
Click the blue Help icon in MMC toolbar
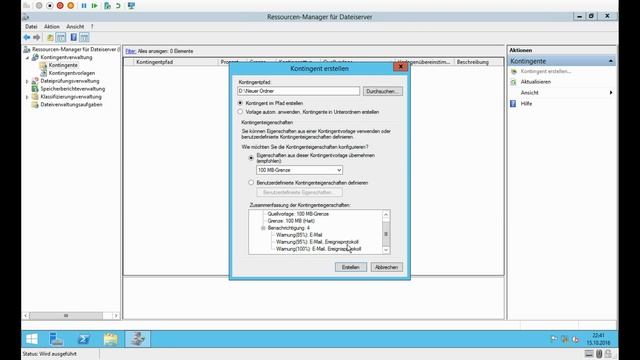[x=73, y=38]
